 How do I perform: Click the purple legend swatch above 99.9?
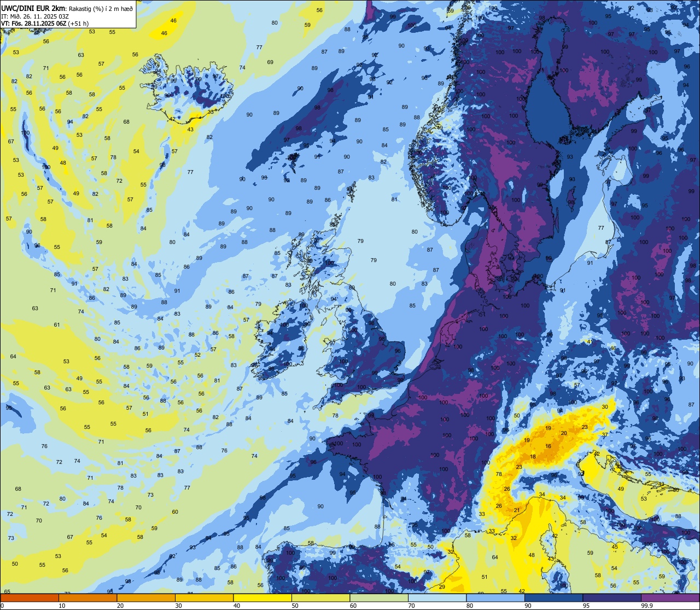(670, 598)
